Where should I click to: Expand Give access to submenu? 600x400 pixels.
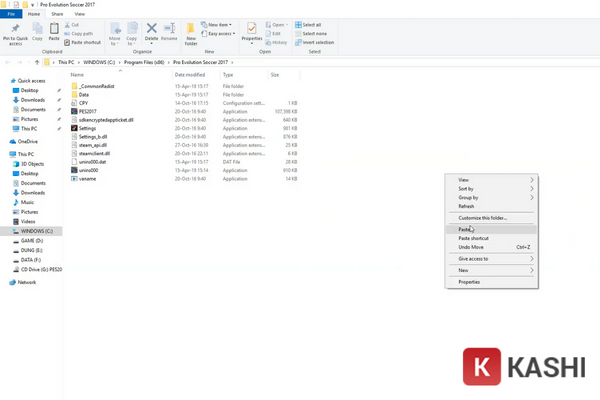(491, 259)
